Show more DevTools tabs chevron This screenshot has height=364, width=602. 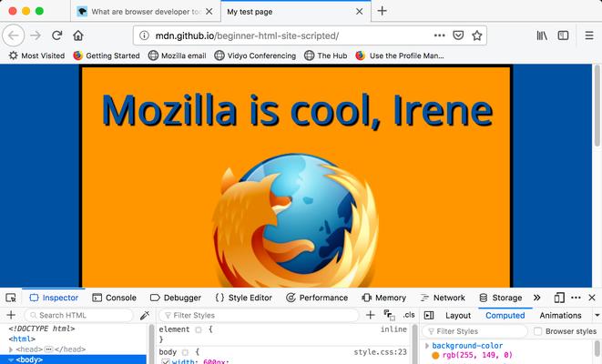(x=536, y=298)
